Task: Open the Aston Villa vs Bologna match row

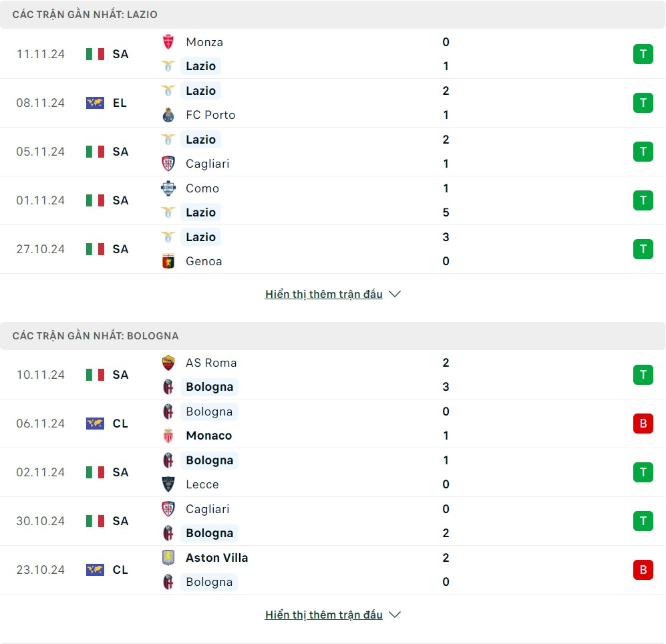Action: (x=333, y=570)
